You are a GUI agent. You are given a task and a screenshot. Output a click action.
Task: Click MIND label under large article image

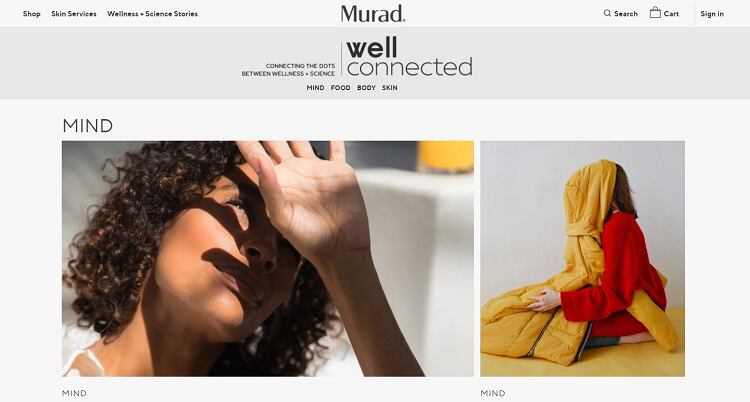coord(74,393)
